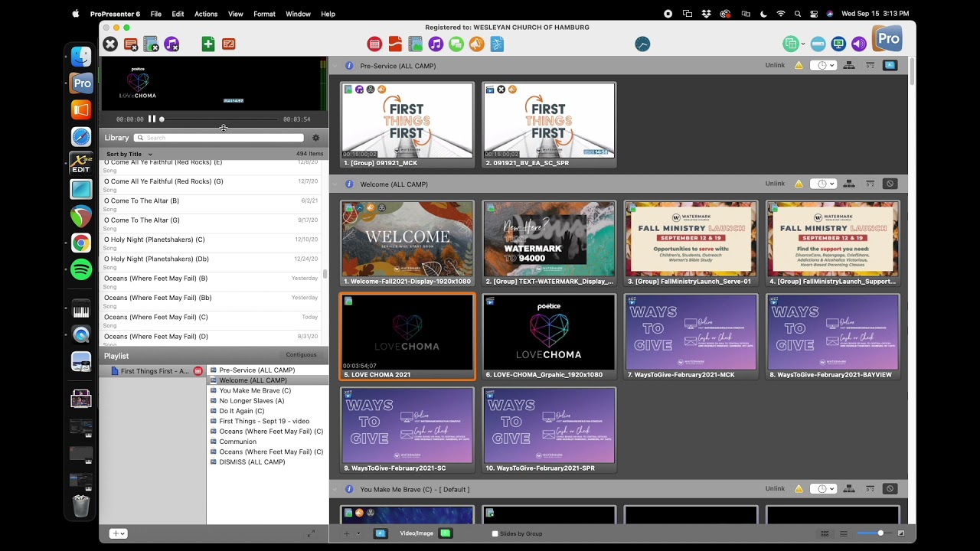Select First Things First playlist

click(154, 371)
